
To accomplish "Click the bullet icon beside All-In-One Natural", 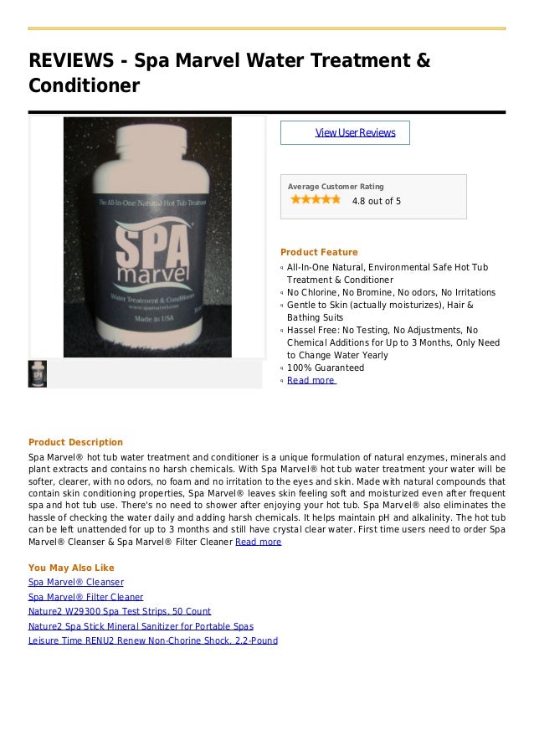I will pos(282,268).
